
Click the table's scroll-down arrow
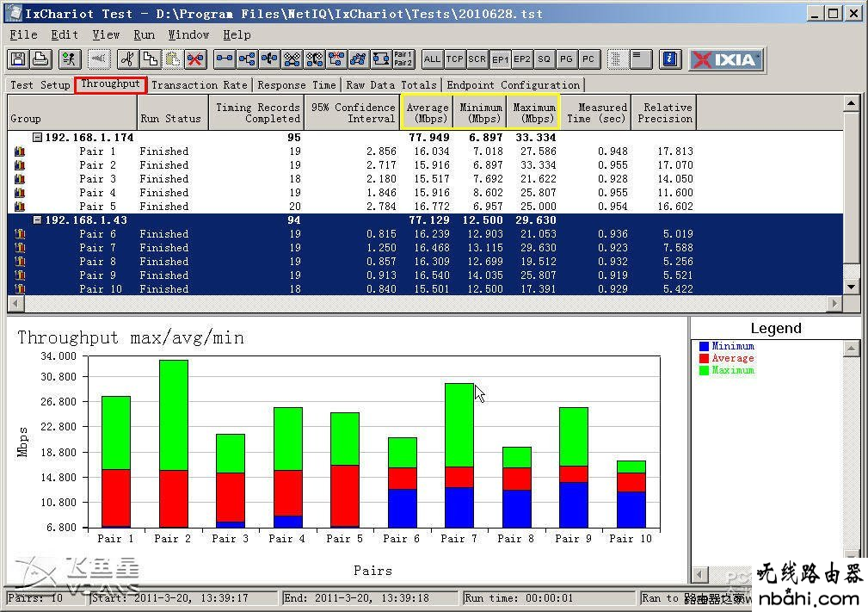point(852,287)
